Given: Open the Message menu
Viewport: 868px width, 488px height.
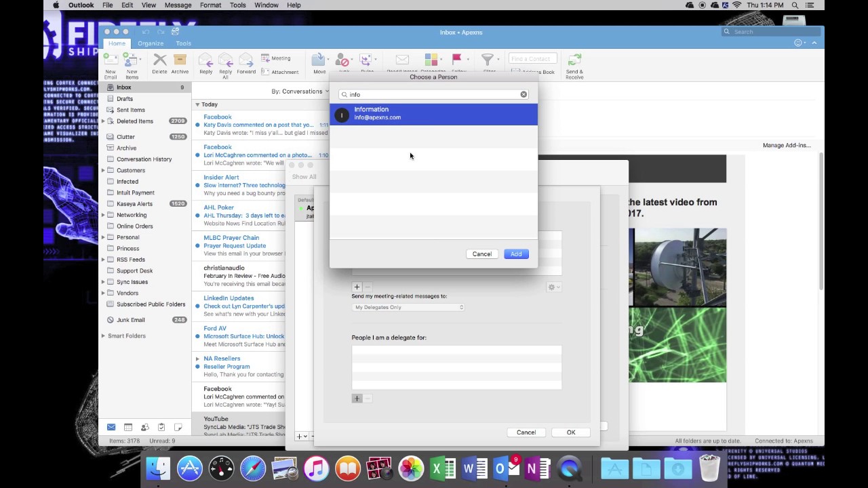Looking at the screenshot, I should 178,5.
